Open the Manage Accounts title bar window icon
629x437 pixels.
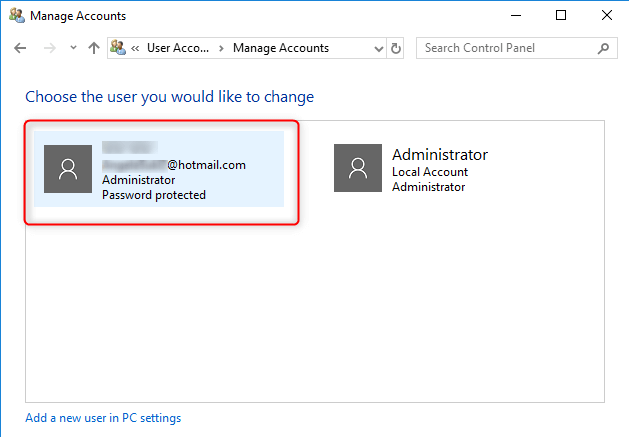15,16
